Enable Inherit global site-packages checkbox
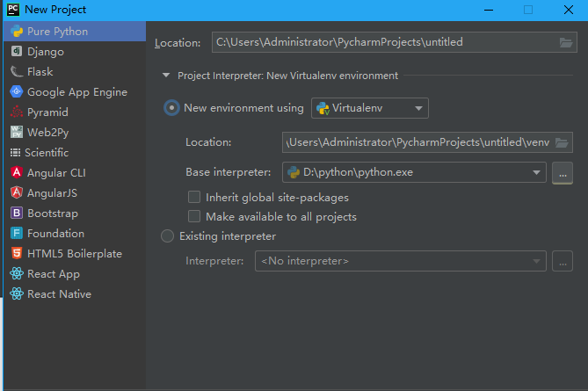 point(194,198)
